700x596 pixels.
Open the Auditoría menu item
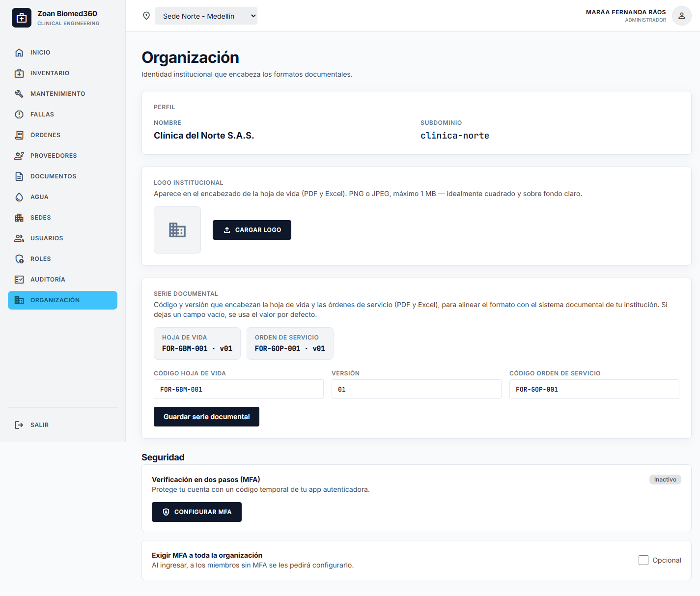point(62,280)
